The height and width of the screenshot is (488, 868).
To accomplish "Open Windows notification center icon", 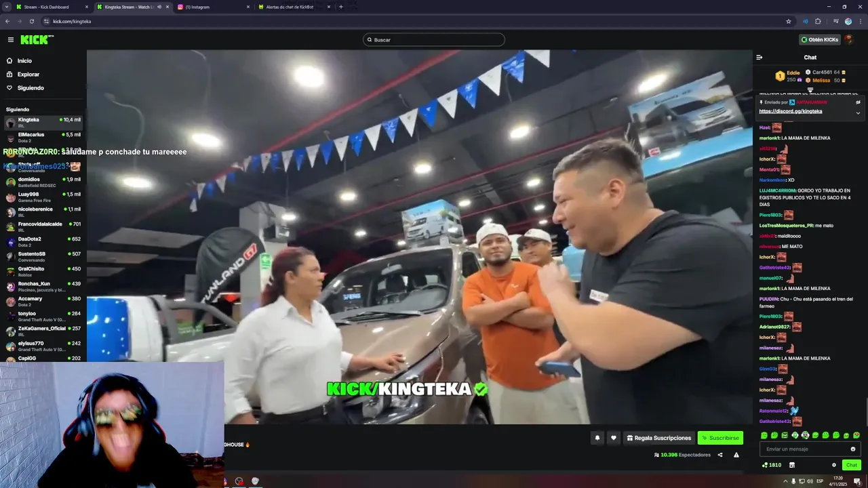I will pos(857,481).
